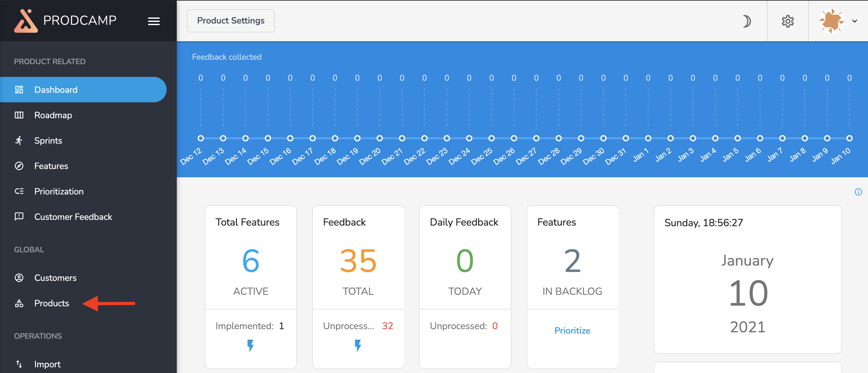Click the Products shapes icon

tap(19, 303)
